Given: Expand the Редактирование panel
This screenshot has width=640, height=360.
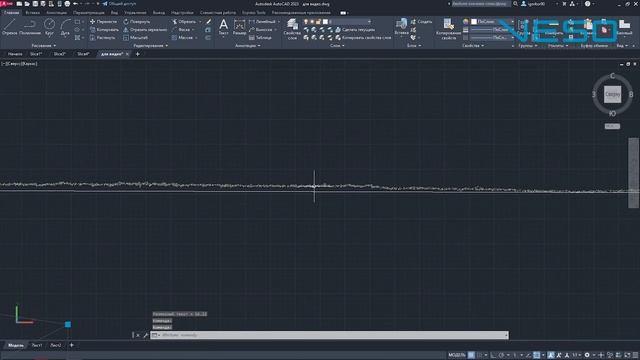Looking at the screenshot, I should coord(151,46).
